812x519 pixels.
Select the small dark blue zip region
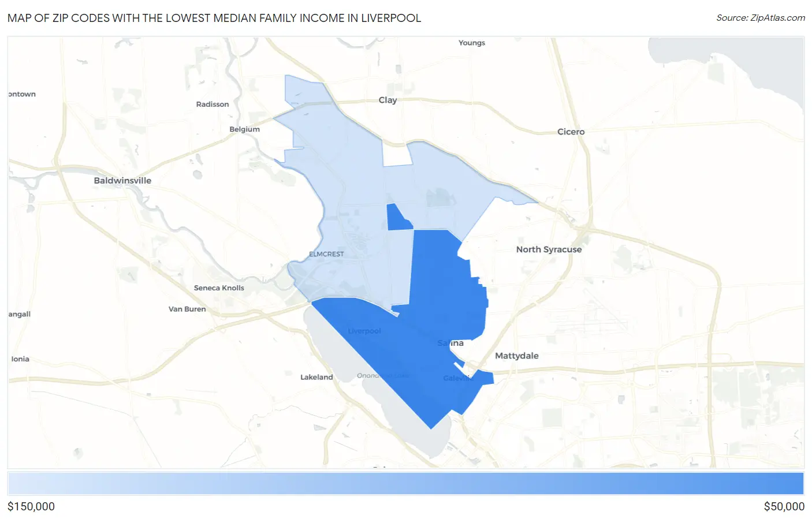pos(397,219)
